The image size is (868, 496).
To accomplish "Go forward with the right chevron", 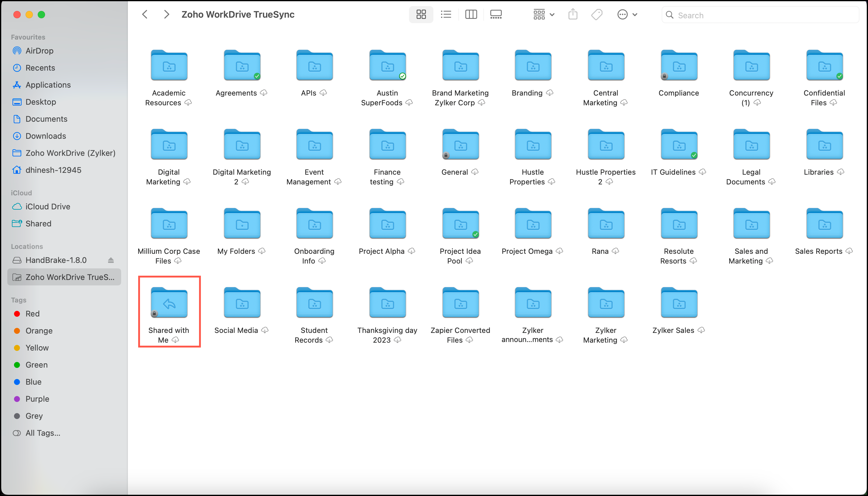I will (x=166, y=15).
